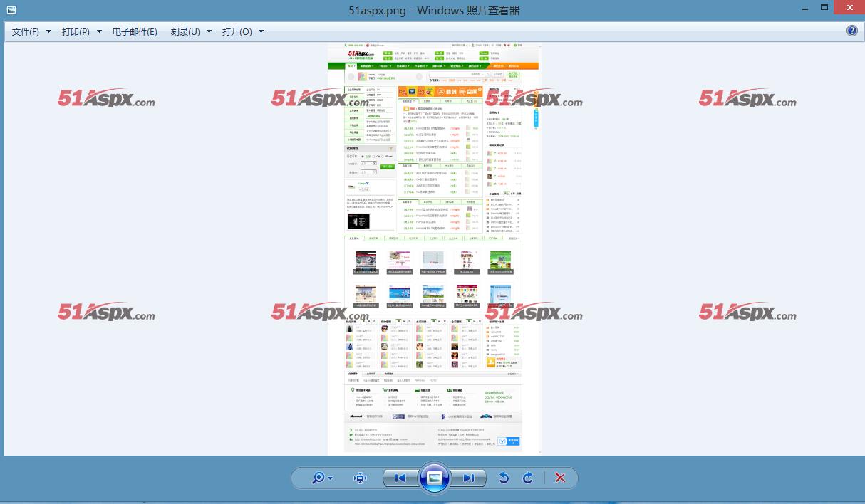Toggle fit-to-window actual size view
Viewport: 865px width, 504px height.
[x=360, y=478]
